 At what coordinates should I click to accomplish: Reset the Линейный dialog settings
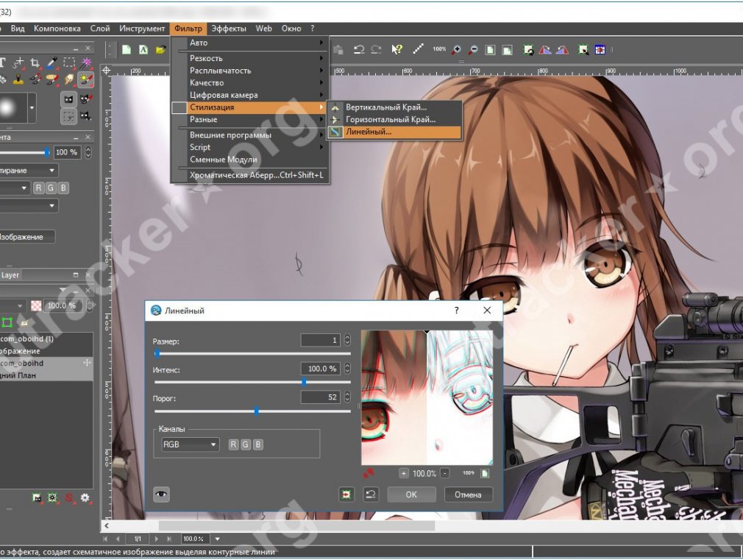pyautogui.click(x=371, y=495)
